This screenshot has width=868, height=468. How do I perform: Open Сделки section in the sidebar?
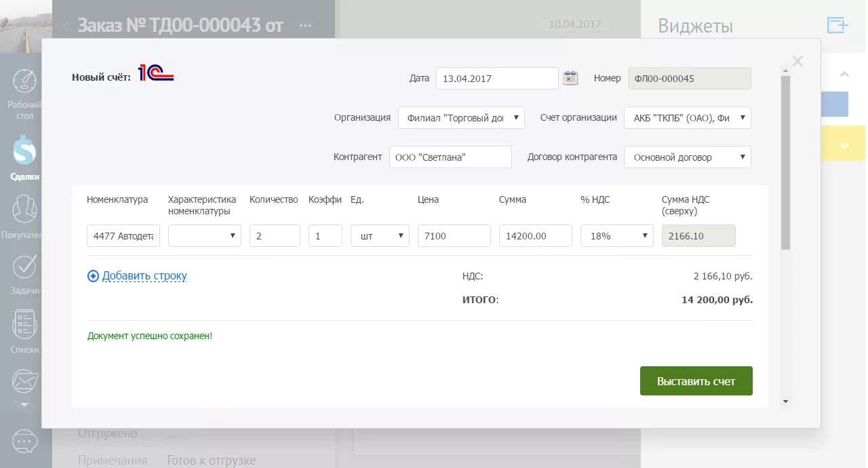(x=25, y=158)
